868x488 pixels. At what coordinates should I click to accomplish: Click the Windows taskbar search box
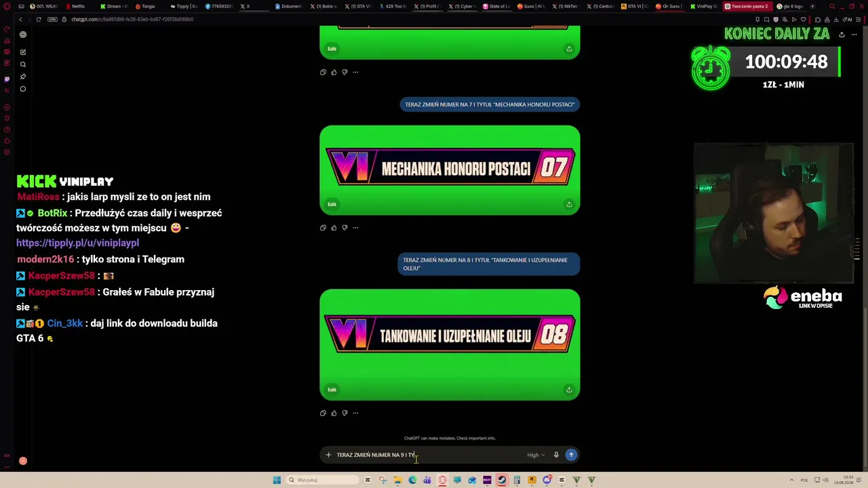coord(321,480)
